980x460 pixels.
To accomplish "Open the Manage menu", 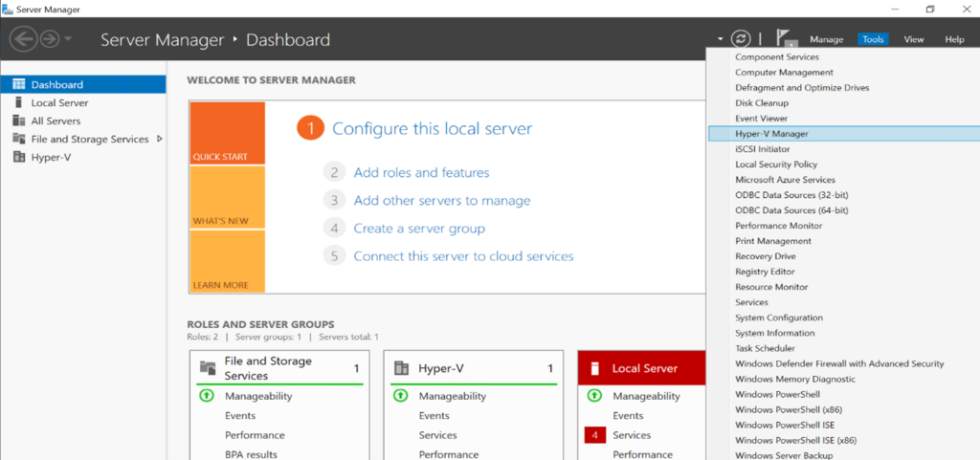I will pos(826,39).
